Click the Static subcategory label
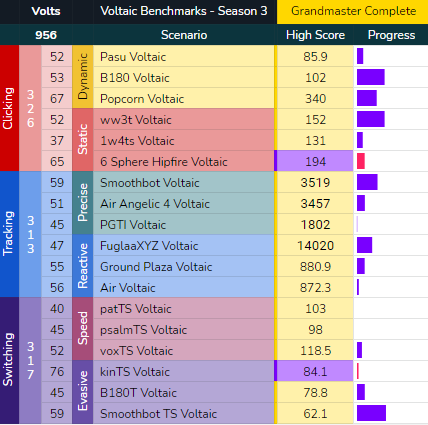The width and height of the screenshot is (428, 425). coord(83,140)
